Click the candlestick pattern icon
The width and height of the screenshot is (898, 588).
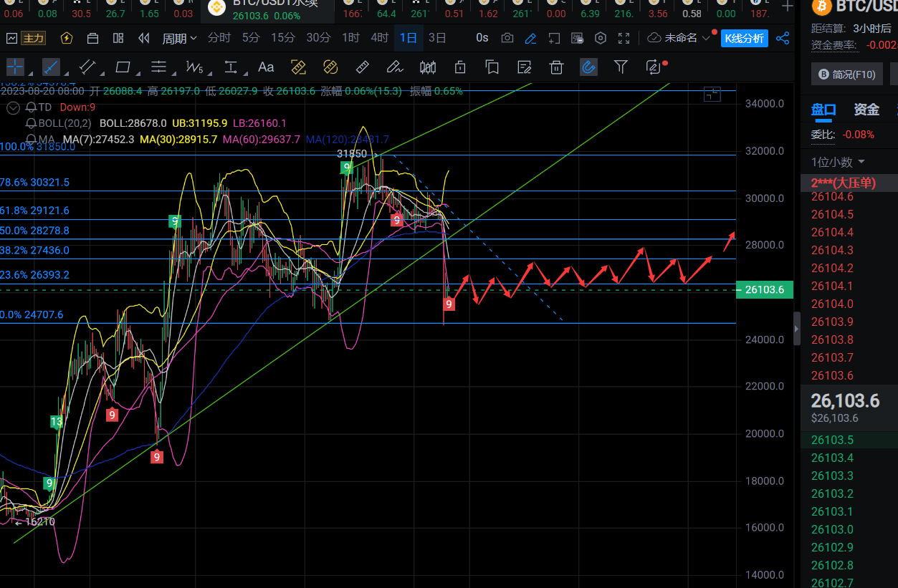pyautogui.click(x=428, y=67)
